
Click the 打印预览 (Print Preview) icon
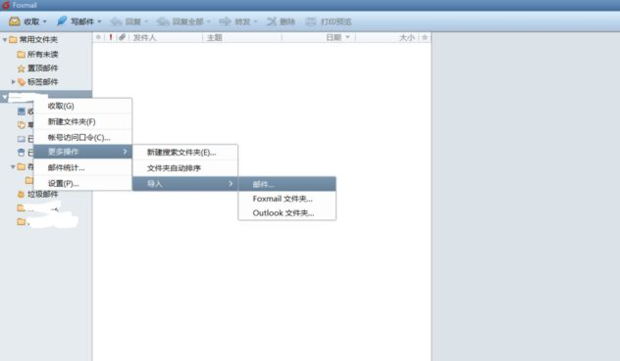tap(311, 21)
